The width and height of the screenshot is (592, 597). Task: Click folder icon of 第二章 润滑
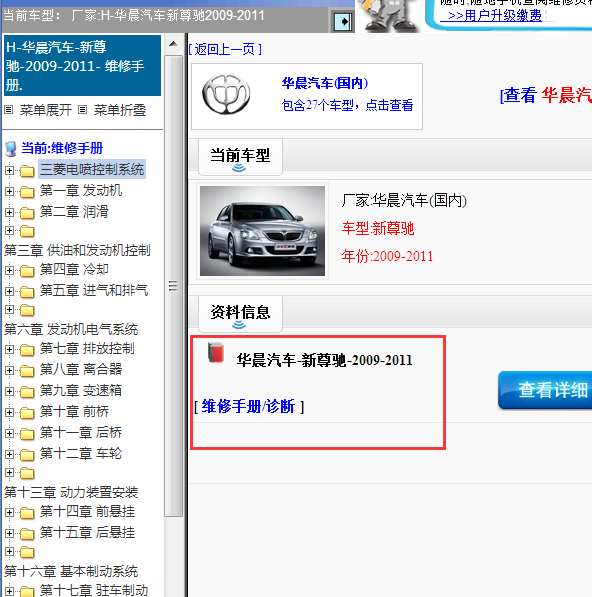coord(27,213)
